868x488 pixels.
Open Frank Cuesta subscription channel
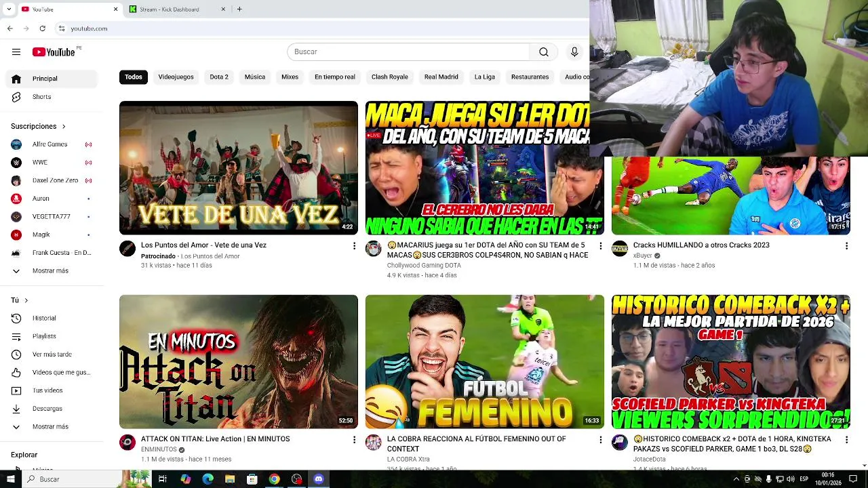(x=52, y=253)
